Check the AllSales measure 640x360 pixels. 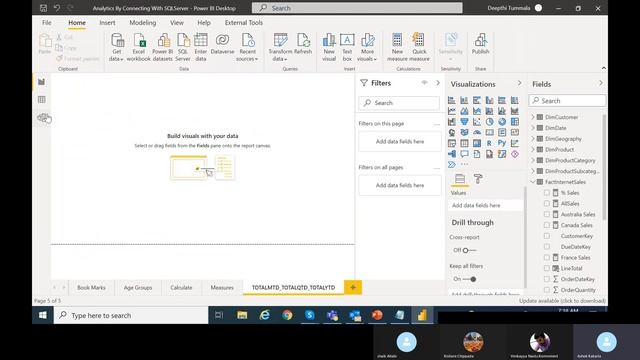click(547, 203)
